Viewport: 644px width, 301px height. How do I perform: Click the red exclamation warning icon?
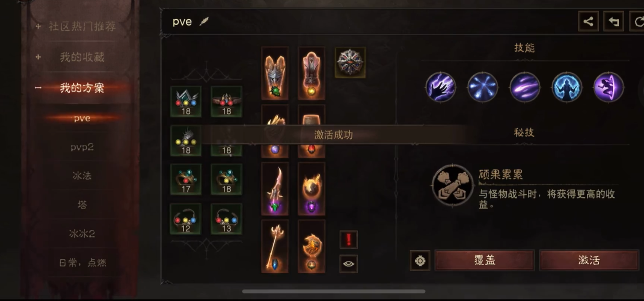click(349, 240)
